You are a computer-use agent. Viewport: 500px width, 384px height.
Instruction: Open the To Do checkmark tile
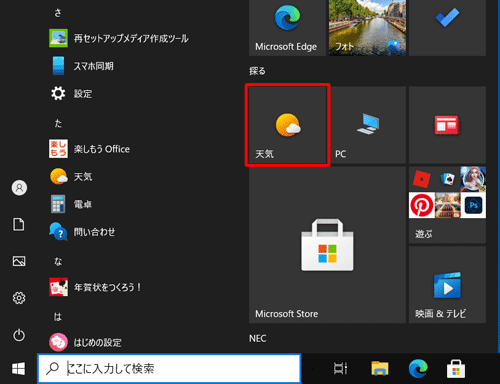click(447, 28)
